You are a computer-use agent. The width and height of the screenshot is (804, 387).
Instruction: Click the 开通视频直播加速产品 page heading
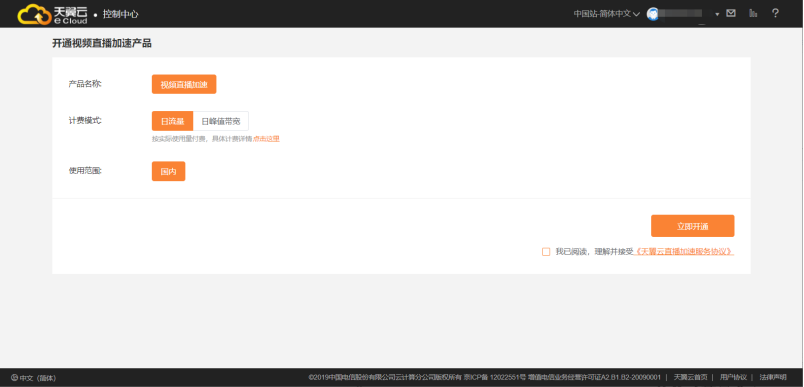coord(102,44)
